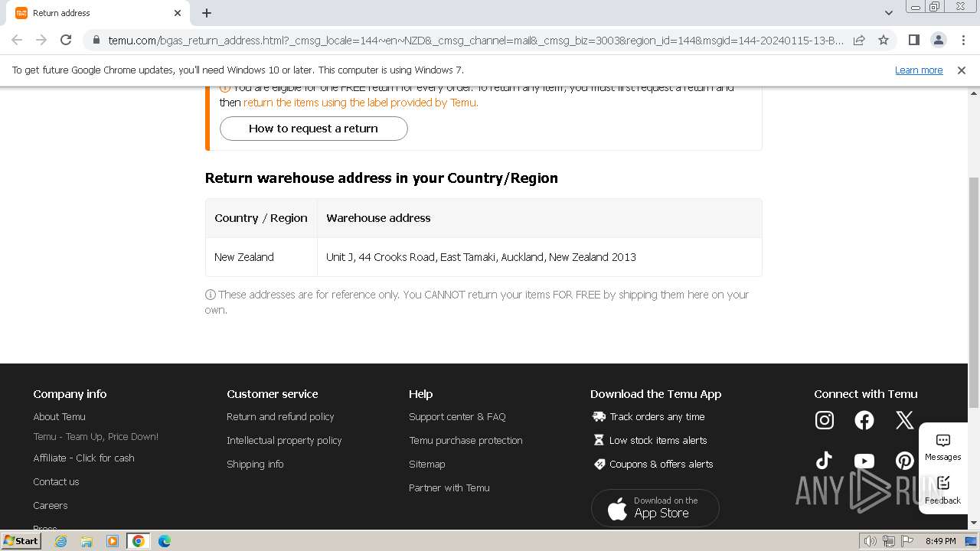Download on the App Store button
Viewport: 980px width, 551px height.
(x=655, y=507)
